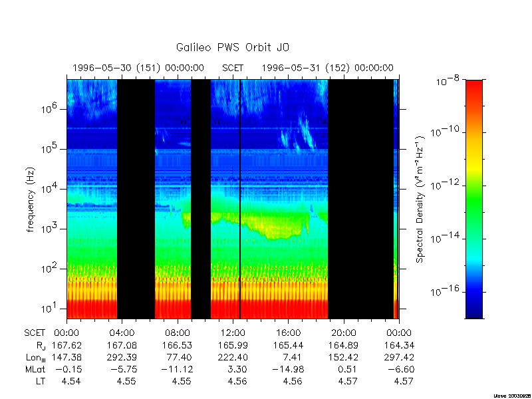Click the longitude value 152.42
The width and height of the screenshot is (532, 399).
[343, 357]
